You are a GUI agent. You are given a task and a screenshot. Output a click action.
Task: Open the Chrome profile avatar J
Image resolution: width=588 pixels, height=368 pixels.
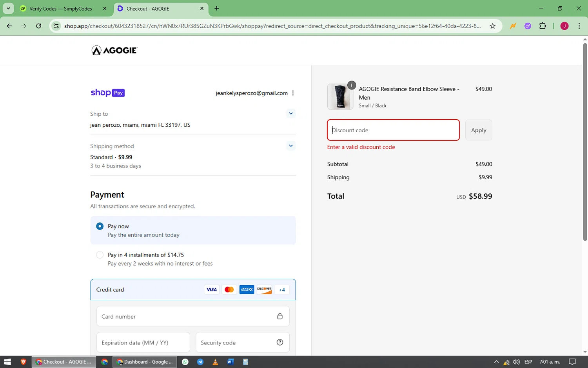click(564, 26)
